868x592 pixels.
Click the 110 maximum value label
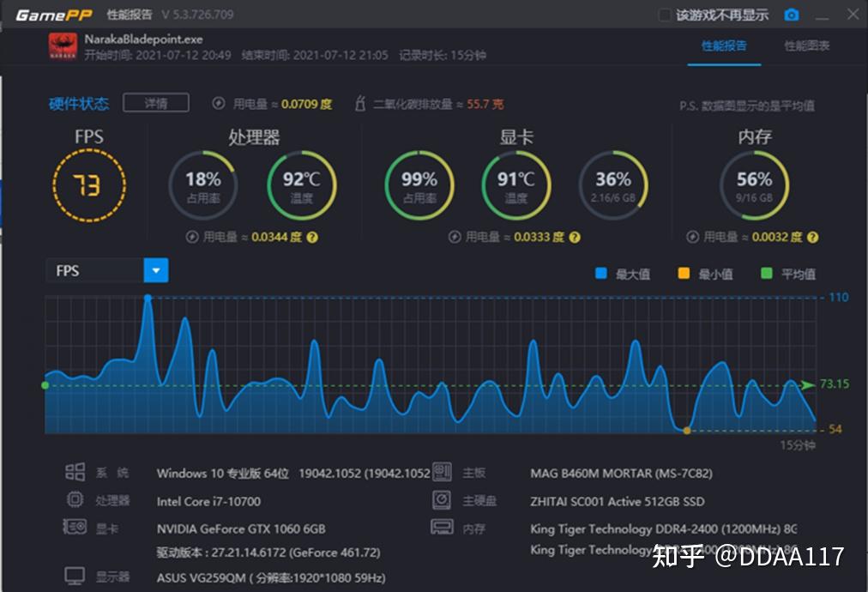pos(838,298)
